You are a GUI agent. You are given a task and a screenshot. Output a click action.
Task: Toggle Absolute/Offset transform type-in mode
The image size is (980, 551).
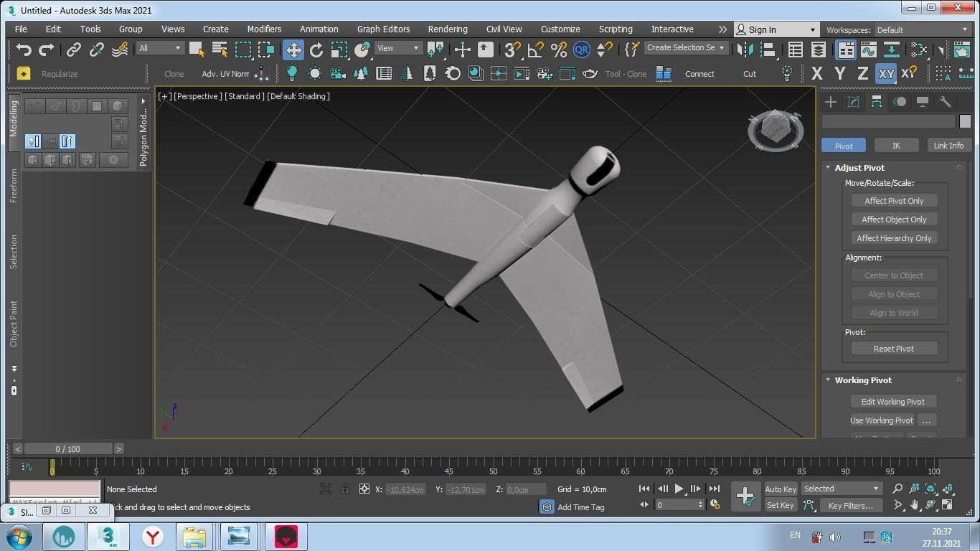(364, 489)
